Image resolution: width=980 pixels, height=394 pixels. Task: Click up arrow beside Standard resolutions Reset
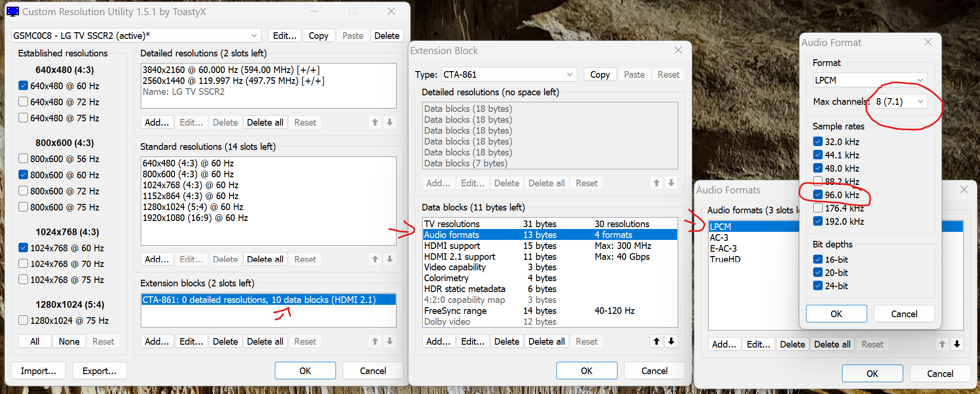375,259
